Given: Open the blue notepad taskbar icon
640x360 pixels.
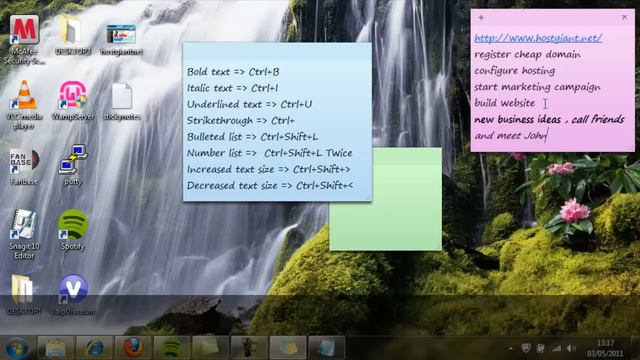Looking at the screenshot, I should (x=327, y=348).
